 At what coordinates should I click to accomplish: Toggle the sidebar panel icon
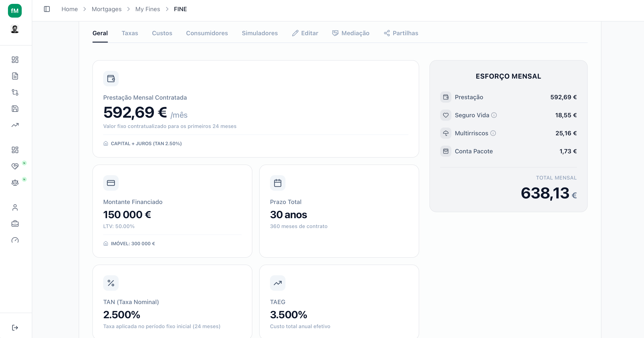(47, 9)
